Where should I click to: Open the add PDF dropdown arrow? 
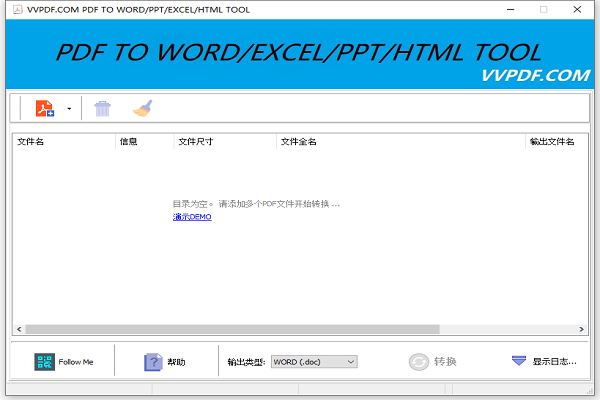(69, 109)
